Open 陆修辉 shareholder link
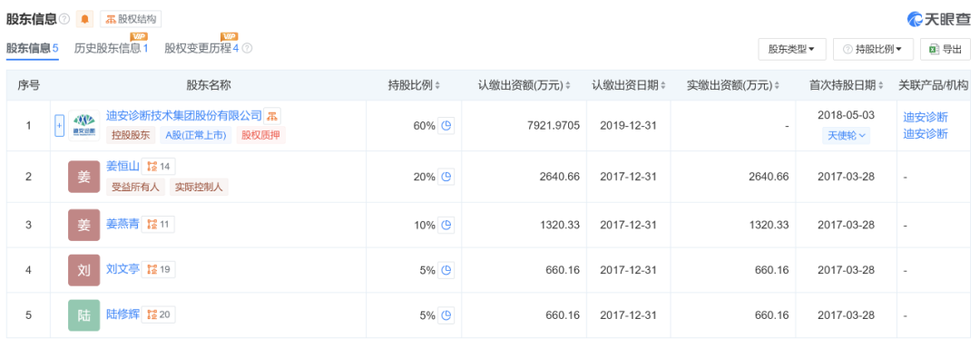The height and width of the screenshot is (348, 980). pos(122,314)
